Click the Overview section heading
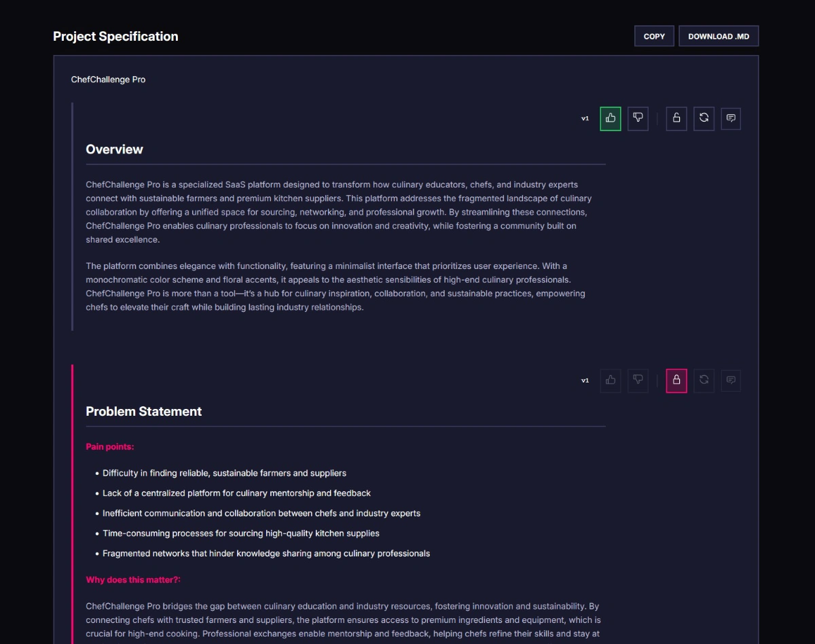This screenshot has height=644, width=815. (114, 149)
